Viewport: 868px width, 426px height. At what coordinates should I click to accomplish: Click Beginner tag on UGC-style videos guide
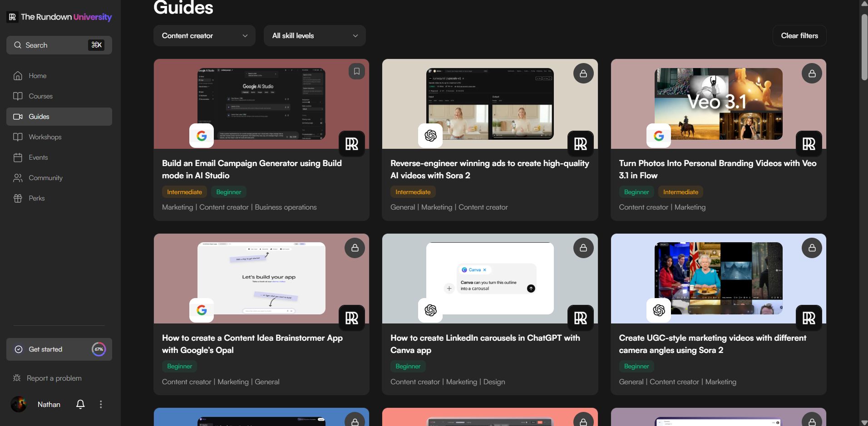pyautogui.click(x=636, y=366)
